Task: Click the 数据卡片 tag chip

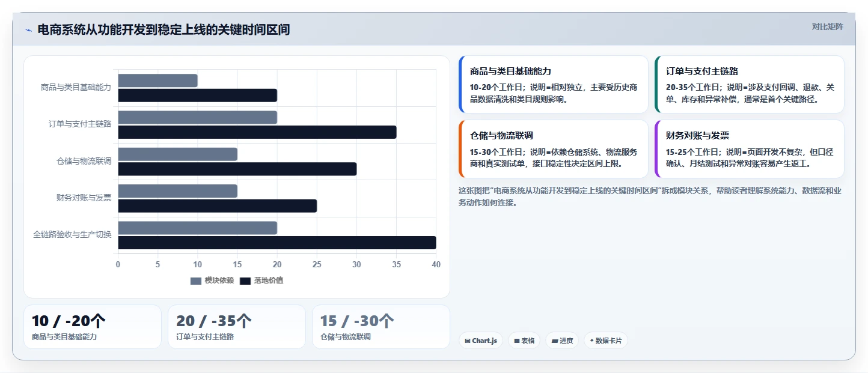Action: coord(606,341)
